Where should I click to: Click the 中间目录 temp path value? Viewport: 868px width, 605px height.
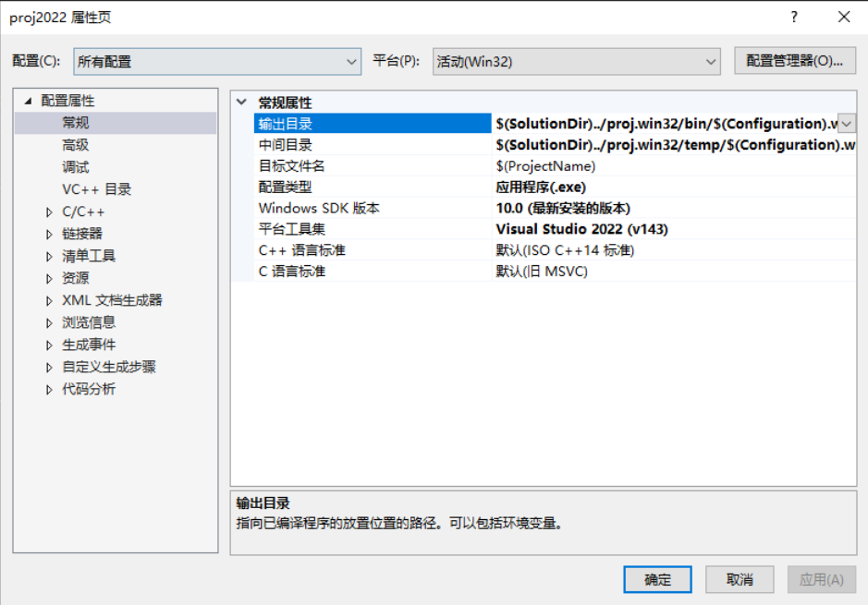pyautogui.click(x=675, y=145)
